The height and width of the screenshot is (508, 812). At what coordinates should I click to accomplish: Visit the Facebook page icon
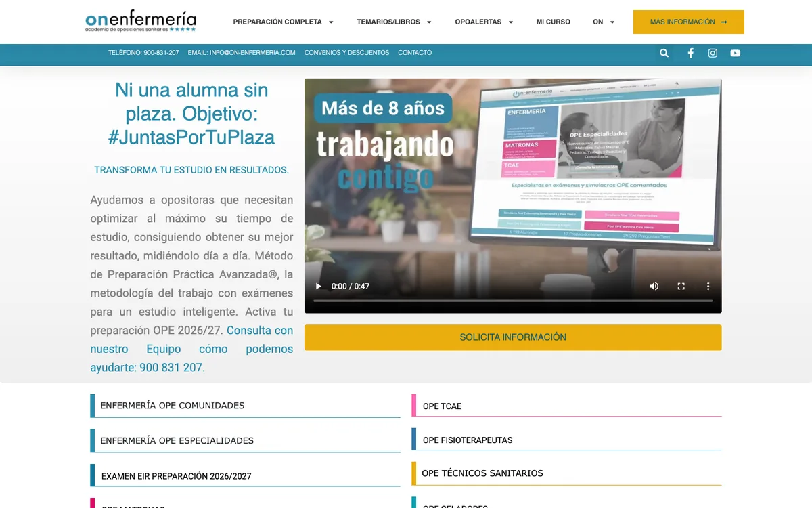(690, 53)
